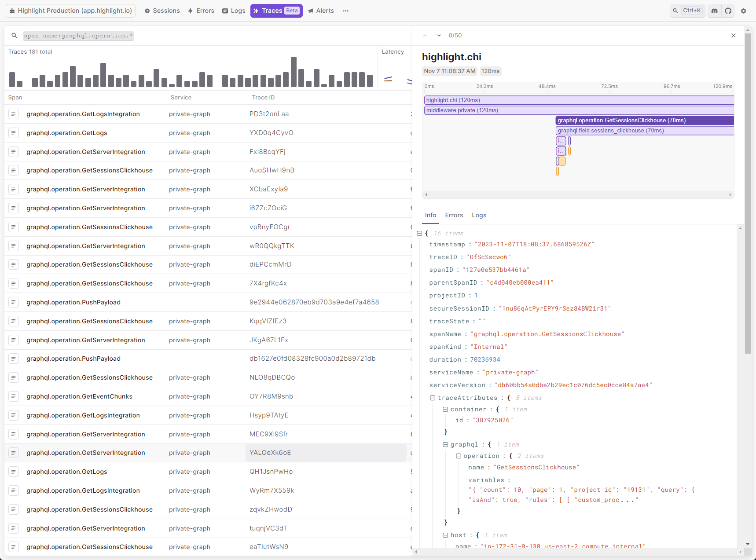
Task: Open the three-dot more menu in navigation
Action: coord(346,11)
